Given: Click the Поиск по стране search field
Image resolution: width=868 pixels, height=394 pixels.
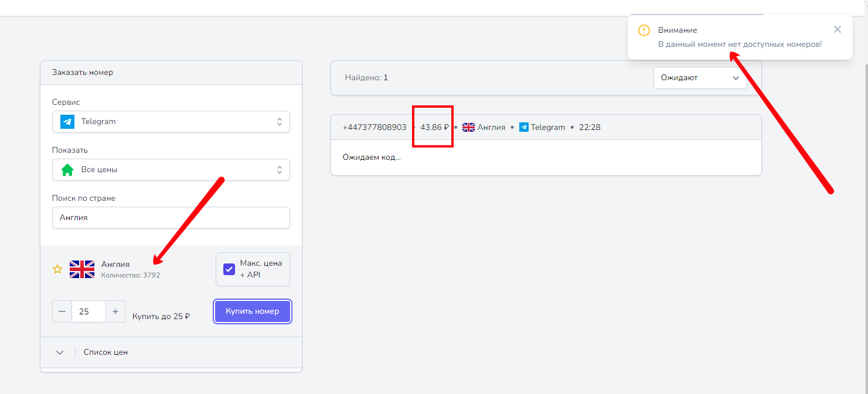Looking at the screenshot, I should tap(171, 218).
